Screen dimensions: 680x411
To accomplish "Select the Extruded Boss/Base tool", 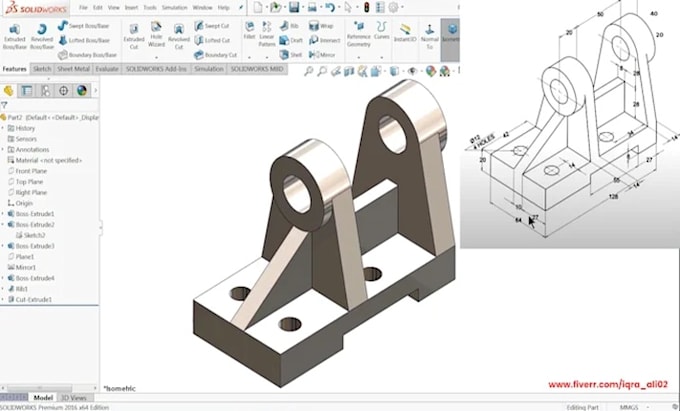I will 14,36.
